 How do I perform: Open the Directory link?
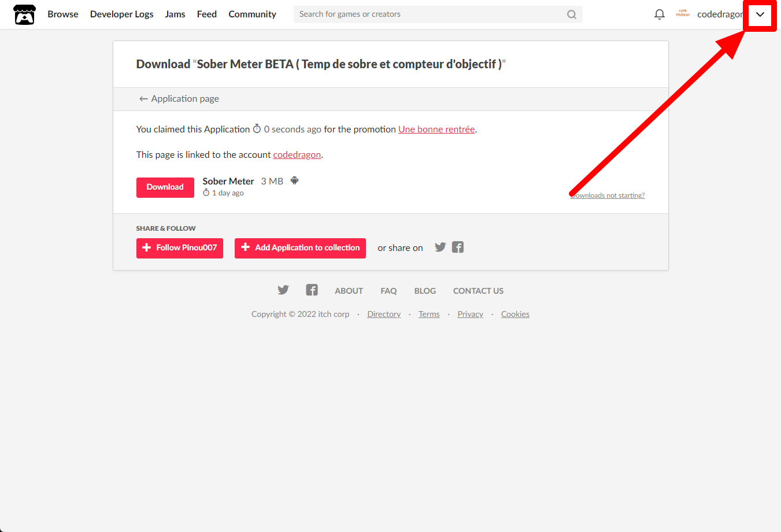[384, 314]
